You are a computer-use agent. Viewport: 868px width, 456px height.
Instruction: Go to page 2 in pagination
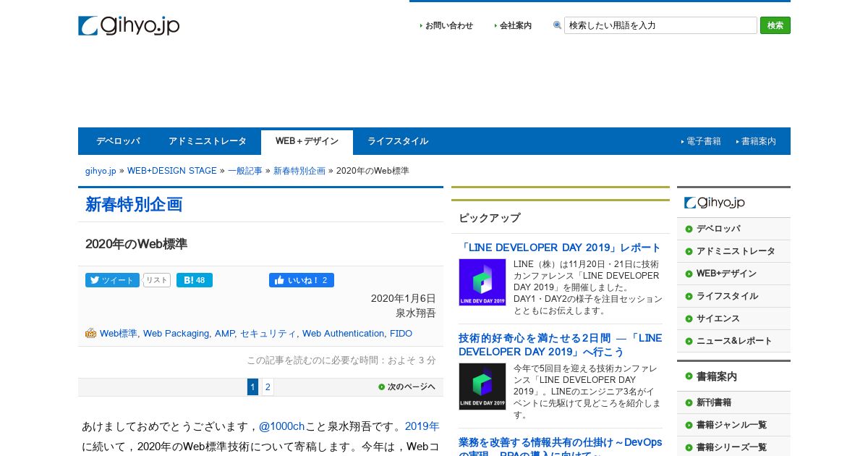point(268,387)
